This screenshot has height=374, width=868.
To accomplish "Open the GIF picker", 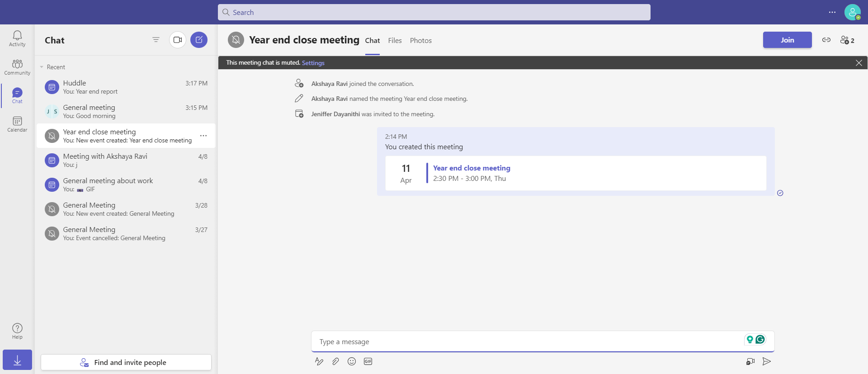I will (x=368, y=361).
